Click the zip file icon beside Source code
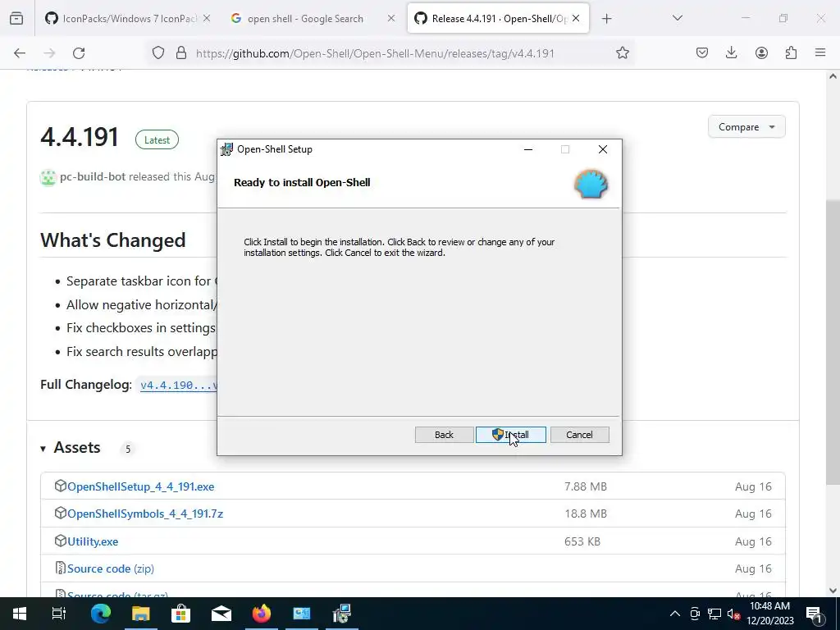840x630 pixels. tap(60, 568)
